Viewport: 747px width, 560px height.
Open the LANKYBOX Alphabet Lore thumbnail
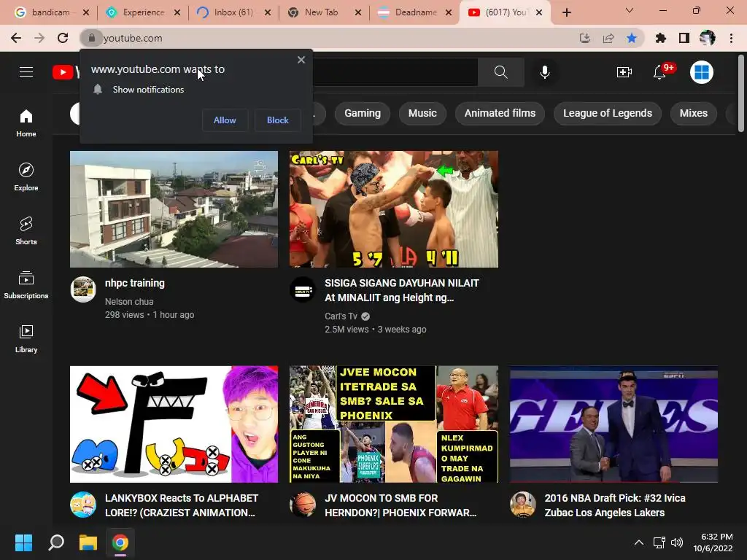[174, 424]
